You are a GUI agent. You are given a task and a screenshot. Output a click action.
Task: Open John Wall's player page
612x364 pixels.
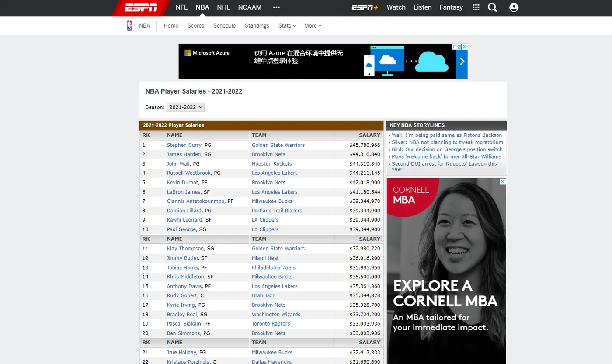(x=178, y=164)
